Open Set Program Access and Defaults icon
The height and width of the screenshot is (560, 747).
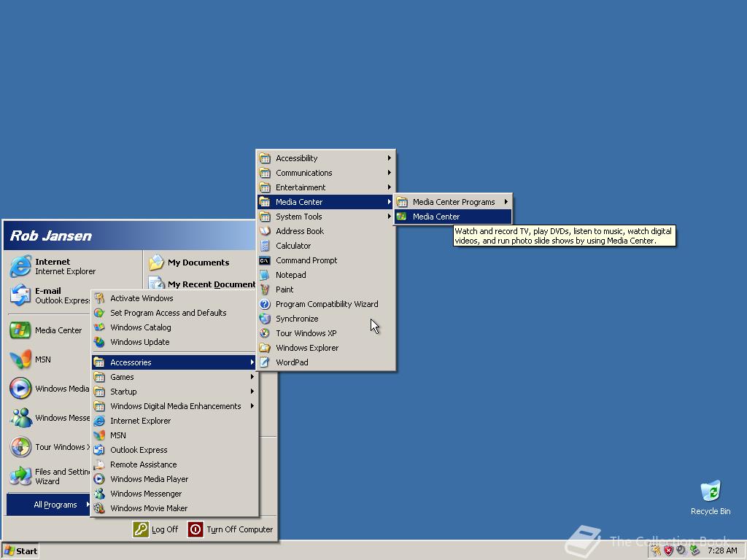(99, 313)
